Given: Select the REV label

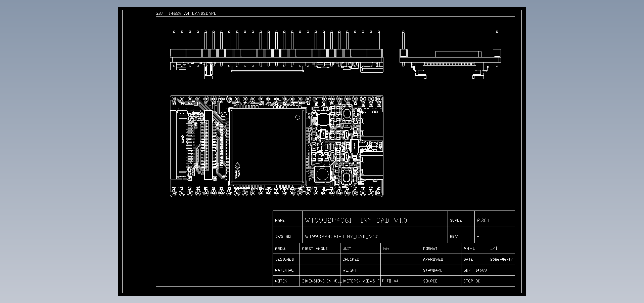Looking at the screenshot, I should [x=454, y=237].
